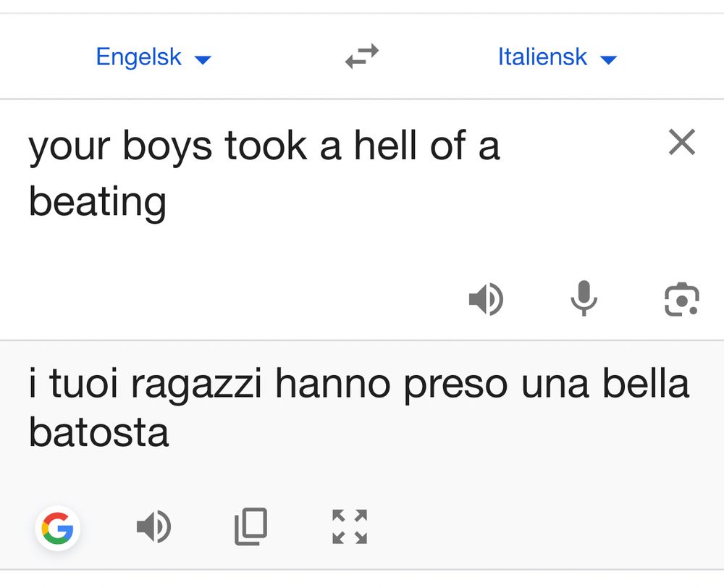Copy the Italian translation
The width and height of the screenshot is (724, 588).
coord(251,527)
